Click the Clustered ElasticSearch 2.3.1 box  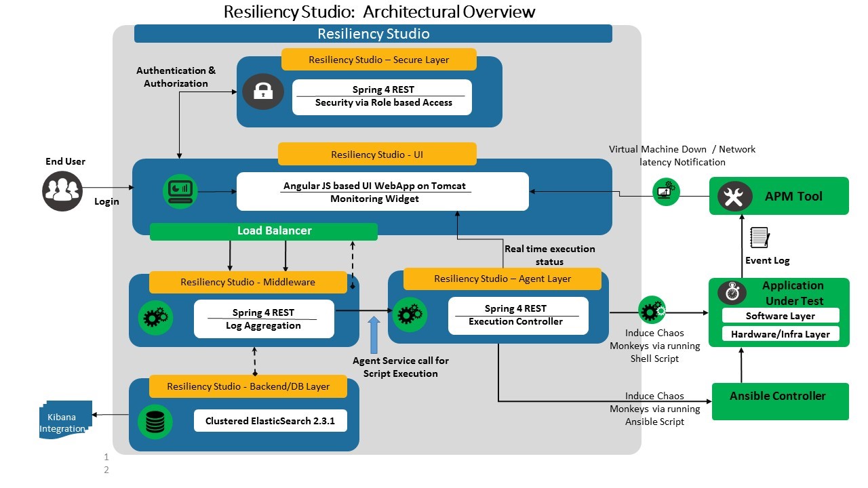pyautogui.click(x=271, y=421)
